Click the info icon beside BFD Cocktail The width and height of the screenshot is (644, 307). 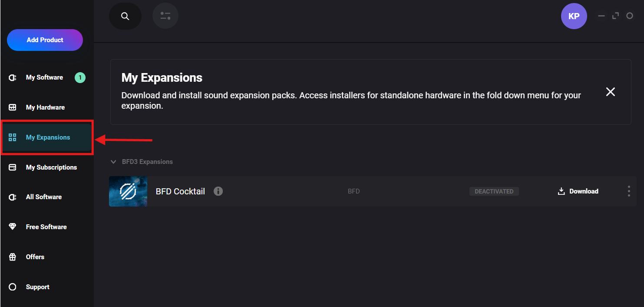(x=218, y=191)
